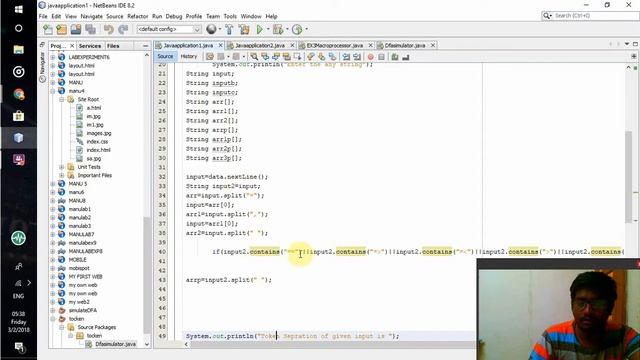Open the Team menu
Image resolution: width=640 pixels, height=360 pixels.
click(213, 16)
